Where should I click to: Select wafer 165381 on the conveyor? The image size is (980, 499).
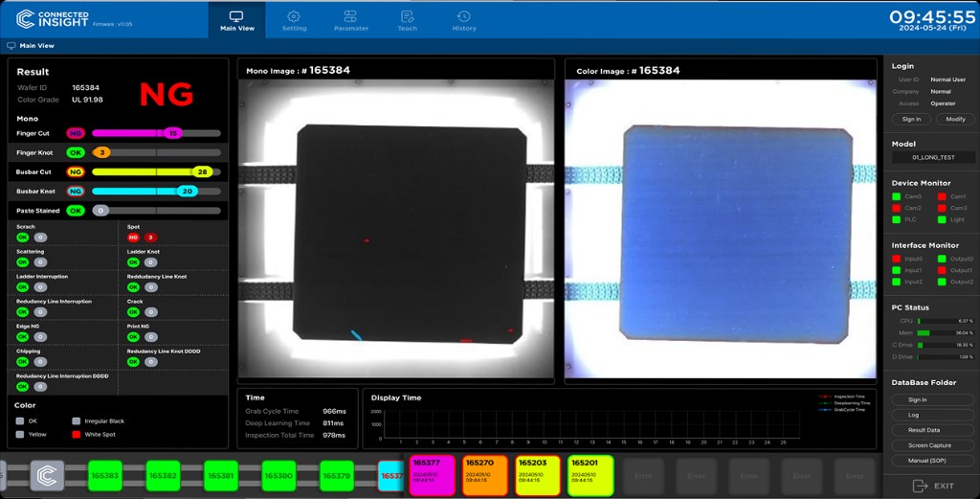coord(221,476)
